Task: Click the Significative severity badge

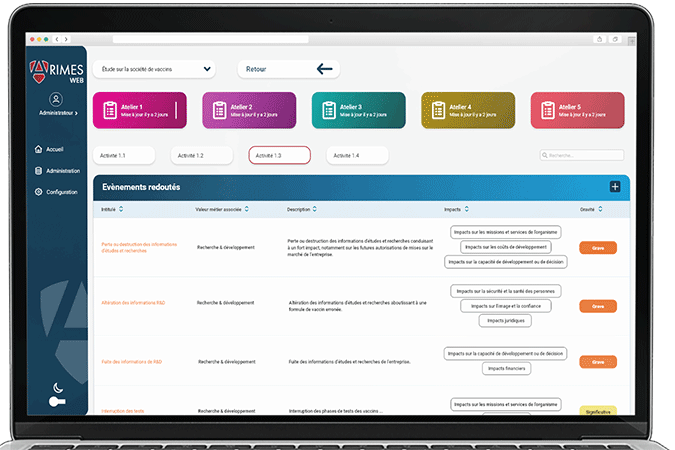Action: click(x=598, y=411)
